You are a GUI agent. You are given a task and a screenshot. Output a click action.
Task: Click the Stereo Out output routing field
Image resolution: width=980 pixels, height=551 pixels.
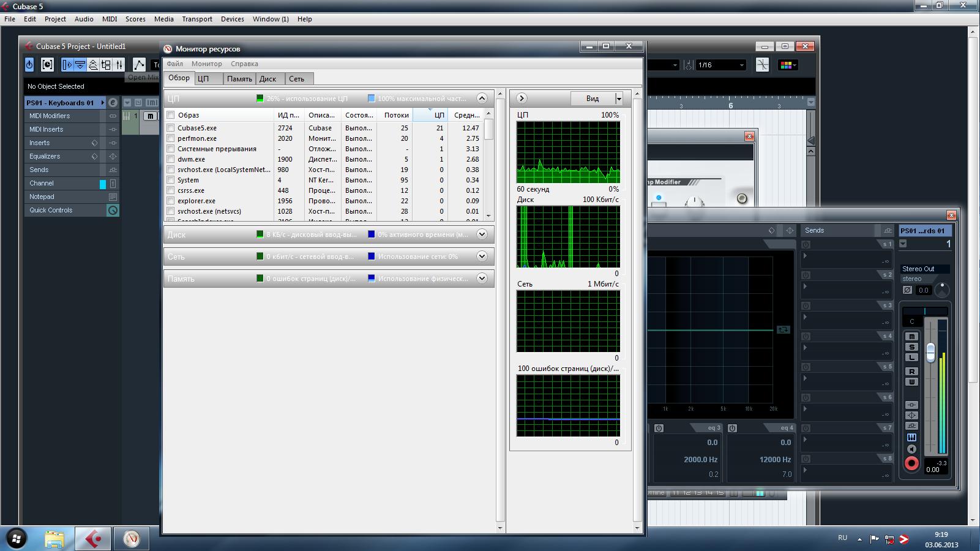(x=924, y=269)
